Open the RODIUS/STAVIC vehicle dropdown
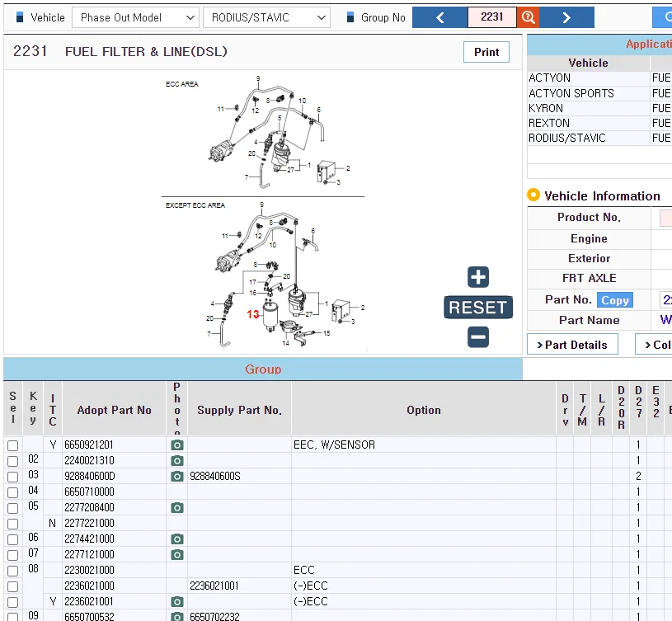The height and width of the screenshot is (621, 672). (266, 17)
